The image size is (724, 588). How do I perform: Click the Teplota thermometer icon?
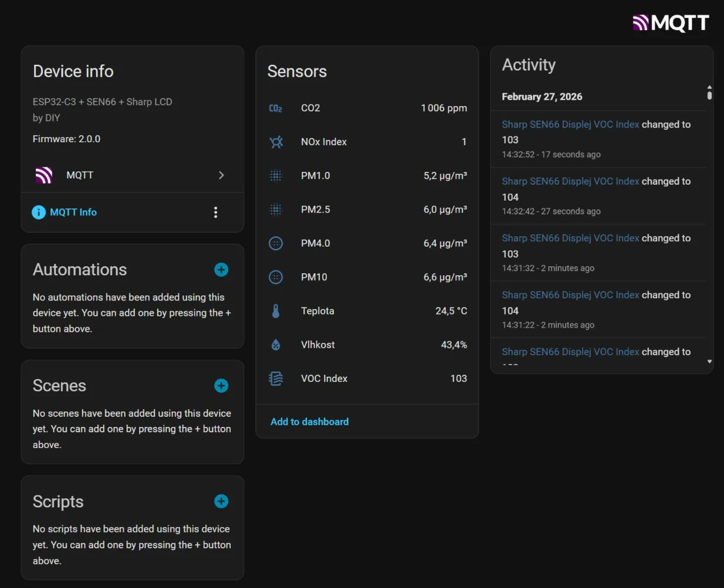point(276,311)
